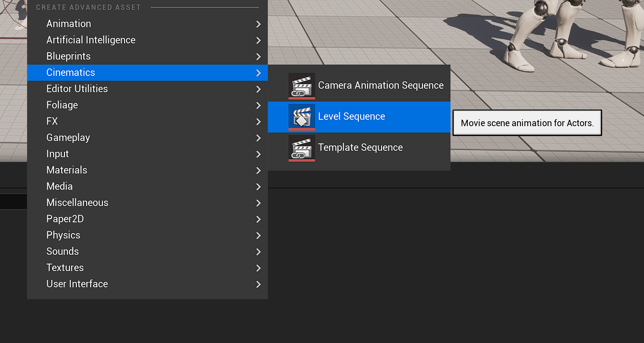Open the Artificial Intelligence submenu
Screen dimensions: 644x343
[147, 40]
